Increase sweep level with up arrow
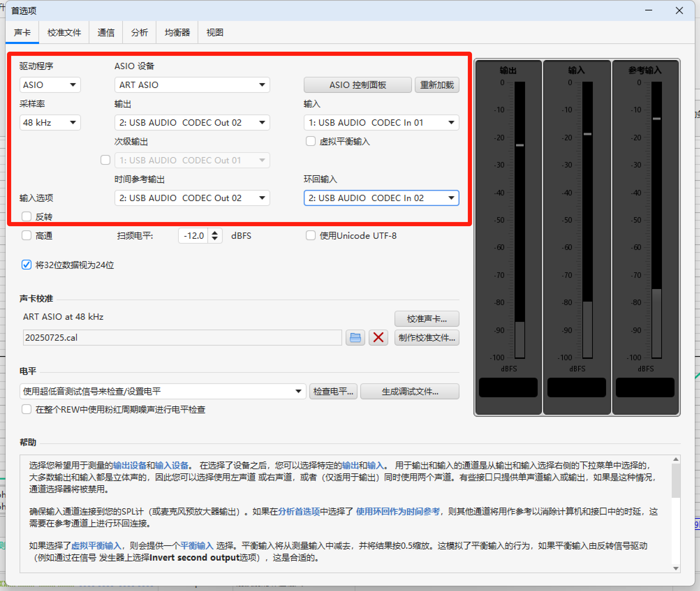This screenshot has width=700, height=591. (215, 232)
